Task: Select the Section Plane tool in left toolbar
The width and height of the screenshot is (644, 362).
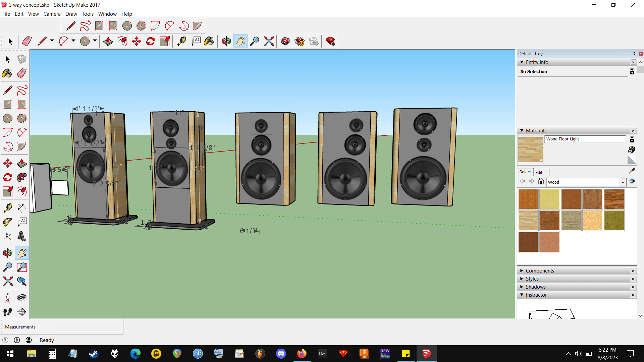Action: tap(22, 312)
